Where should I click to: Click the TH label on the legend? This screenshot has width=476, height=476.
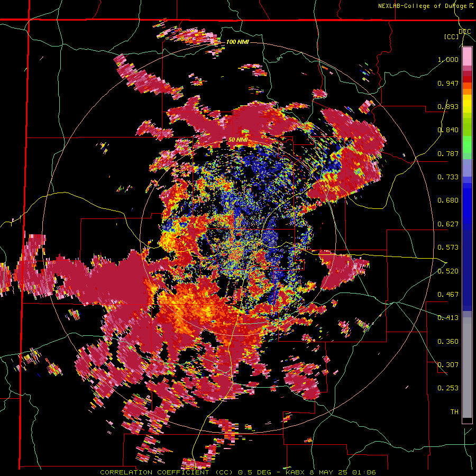pos(454,412)
